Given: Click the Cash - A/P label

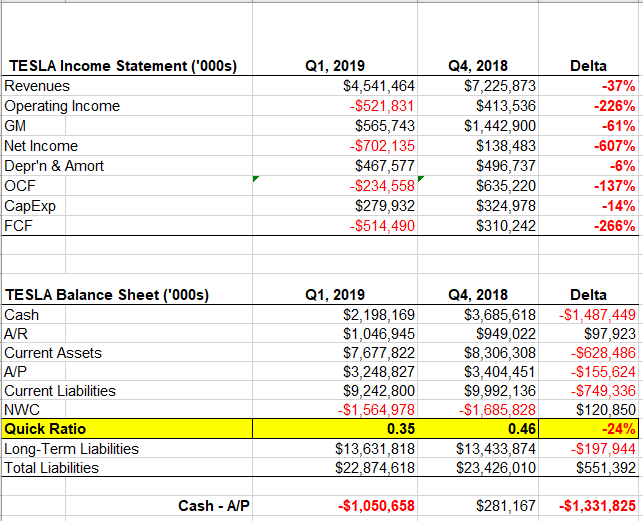Looking at the screenshot, I should 214,506.
